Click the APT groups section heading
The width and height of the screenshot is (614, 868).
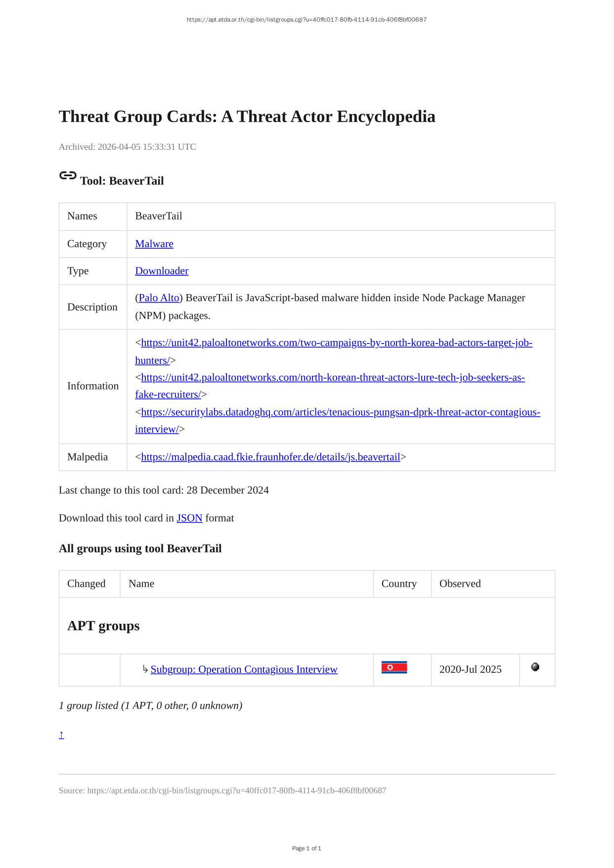coord(103,626)
